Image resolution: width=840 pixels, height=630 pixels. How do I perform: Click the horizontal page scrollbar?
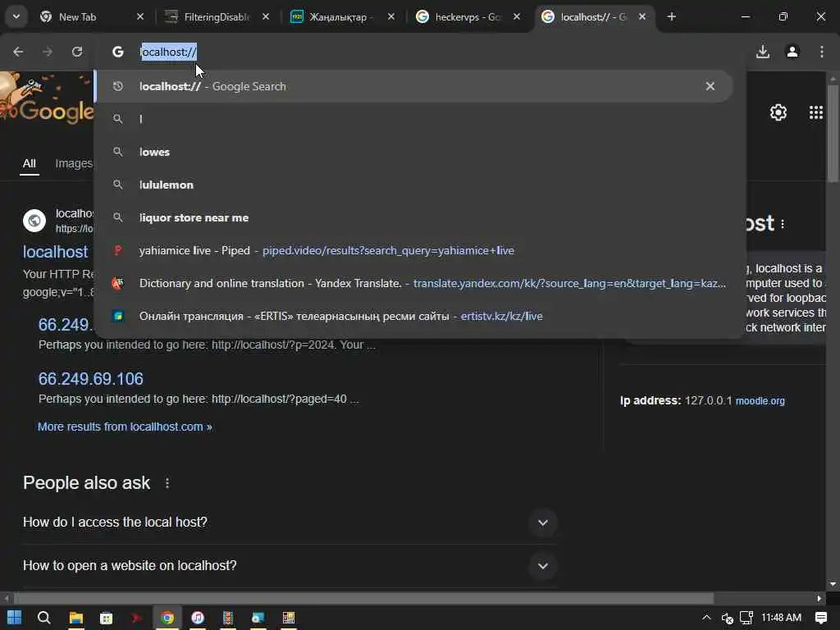[x=363, y=598]
